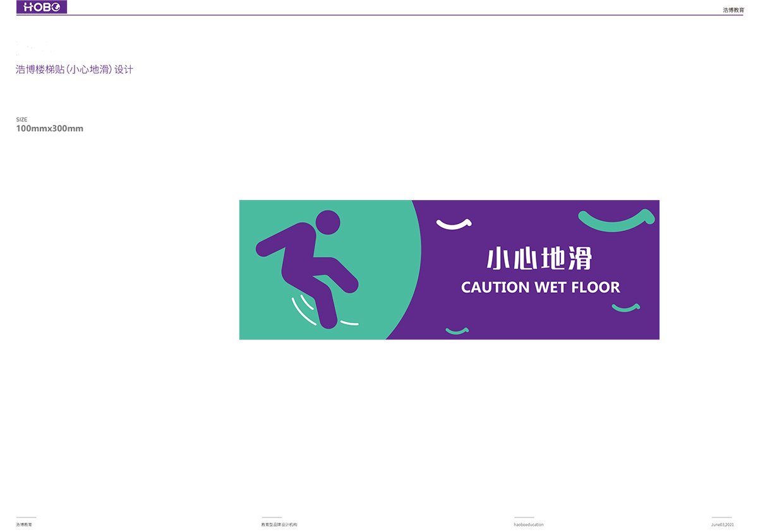Click the haoboeducation footer text

pos(529,524)
